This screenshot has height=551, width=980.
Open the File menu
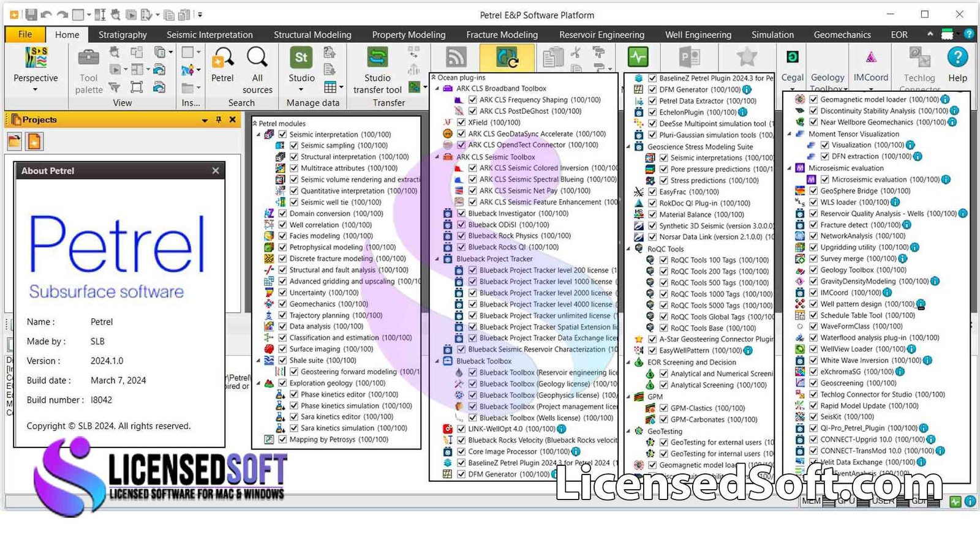[x=25, y=34]
